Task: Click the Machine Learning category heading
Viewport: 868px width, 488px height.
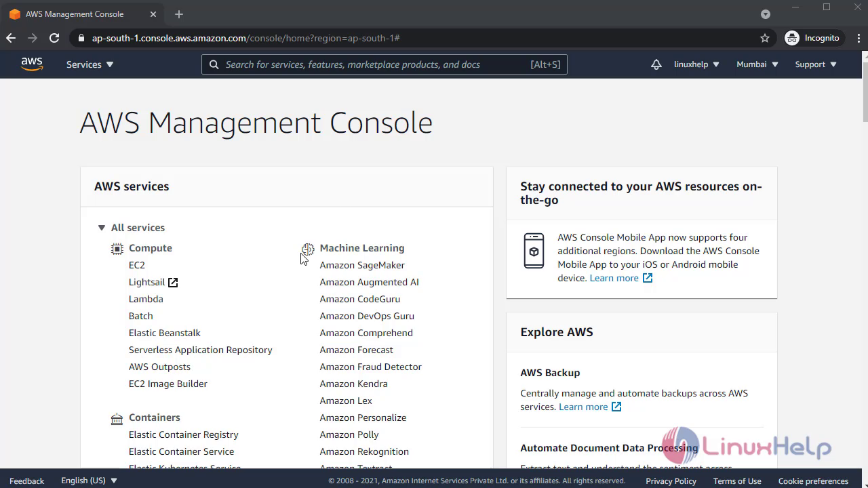Action: point(362,248)
